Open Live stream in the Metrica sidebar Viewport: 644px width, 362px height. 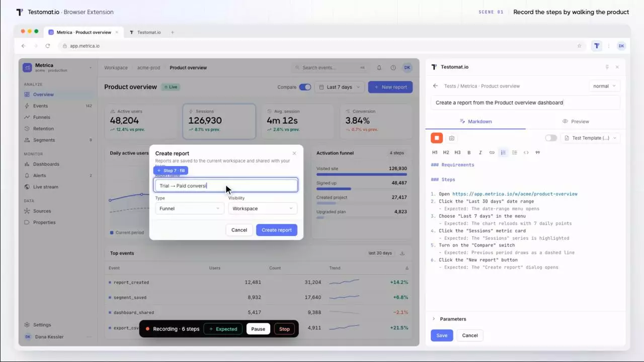click(58, 187)
